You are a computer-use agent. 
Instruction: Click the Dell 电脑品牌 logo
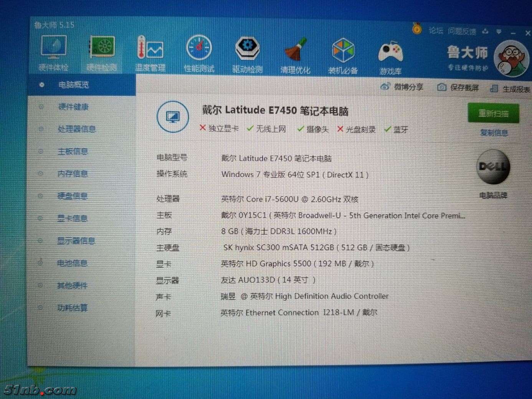493,167
